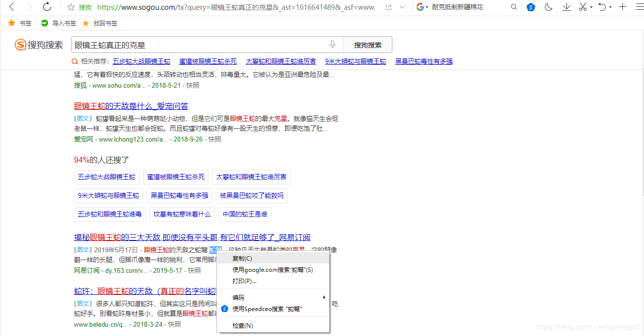Click the undo arrow icon on the toolbar
Screen dimensions: 644x336
[x=600, y=7]
